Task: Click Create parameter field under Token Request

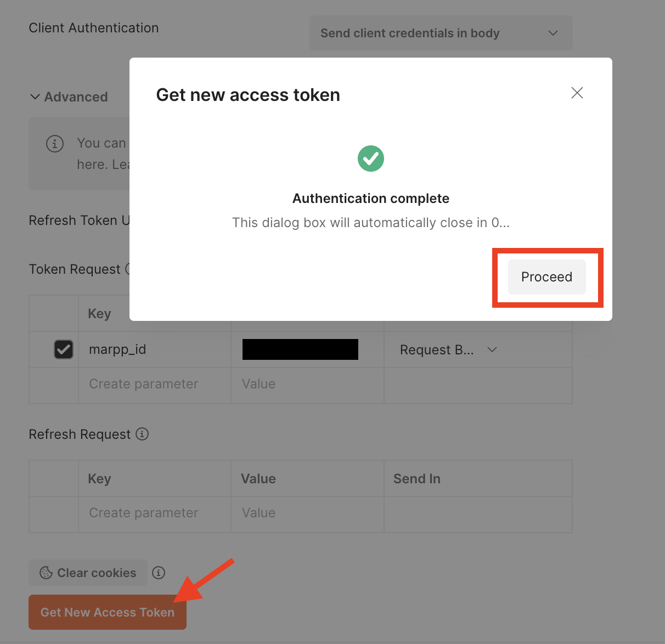Action: coord(143,383)
